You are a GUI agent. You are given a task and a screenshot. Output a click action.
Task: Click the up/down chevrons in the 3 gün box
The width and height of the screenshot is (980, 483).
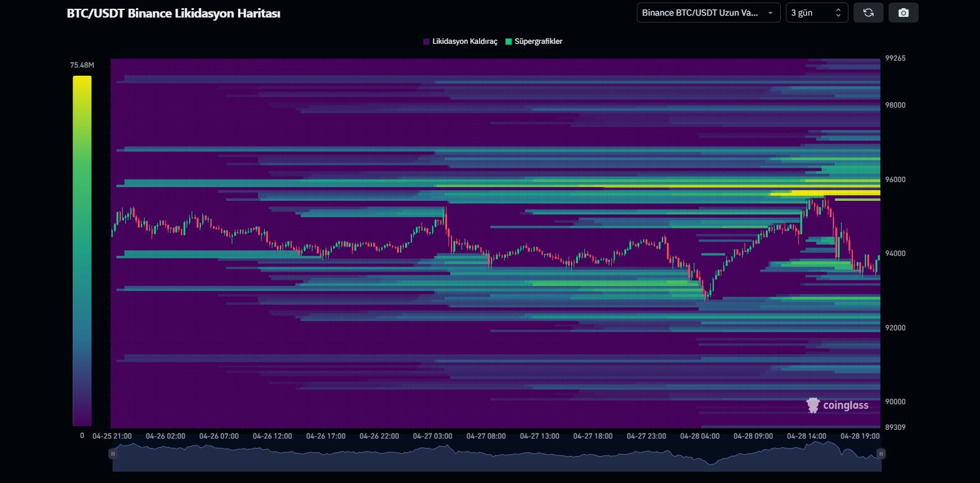point(838,13)
